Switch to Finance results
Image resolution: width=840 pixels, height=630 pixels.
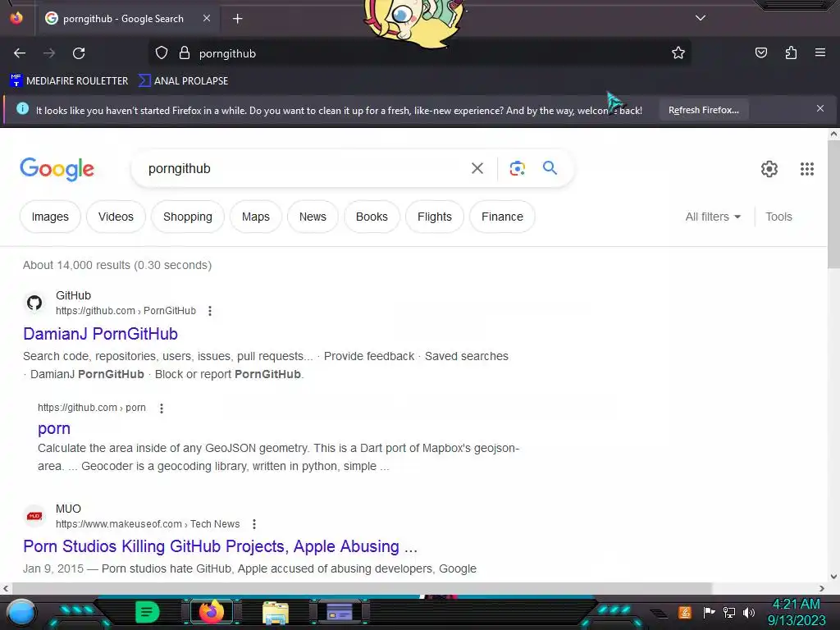pos(502,217)
